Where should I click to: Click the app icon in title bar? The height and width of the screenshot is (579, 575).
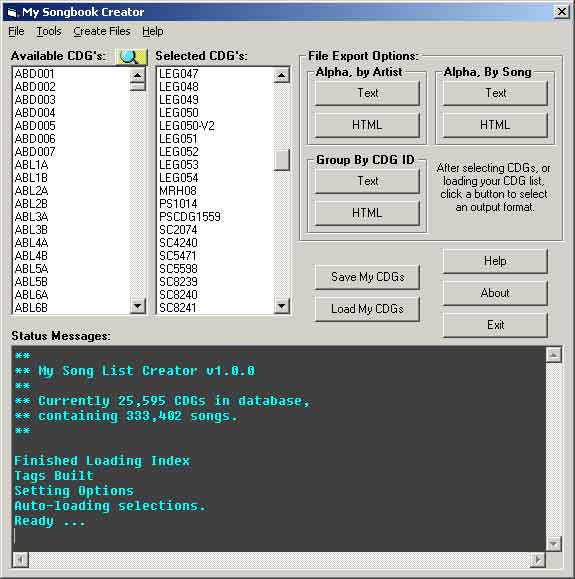[13, 13]
